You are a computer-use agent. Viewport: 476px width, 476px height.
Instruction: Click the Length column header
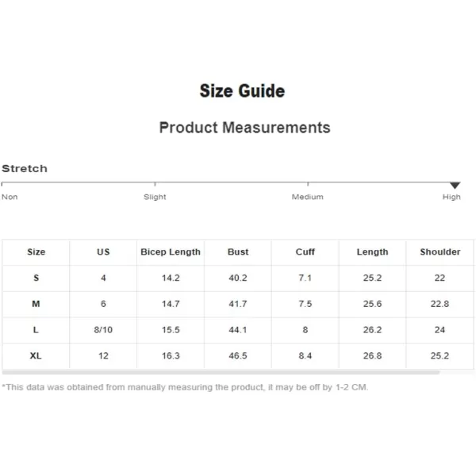[373, 252]
